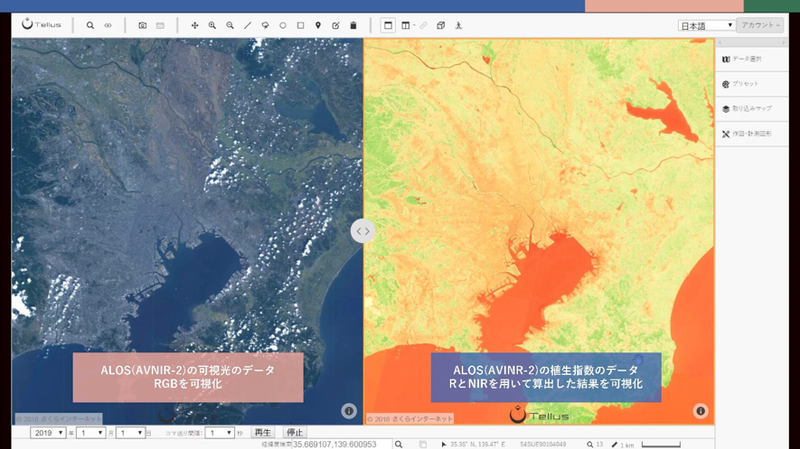This screenshot has width=800, height=449.
Task: Open the プリセット panel
Action: pyautogui.click(x=752, y=84)
